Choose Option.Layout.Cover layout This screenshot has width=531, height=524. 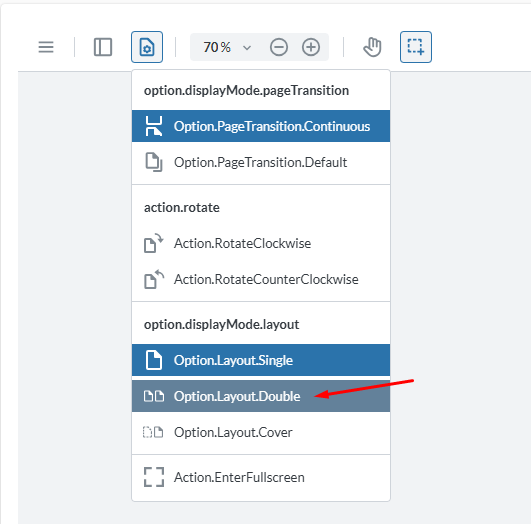pyautogui.click(x=261, y=432)
